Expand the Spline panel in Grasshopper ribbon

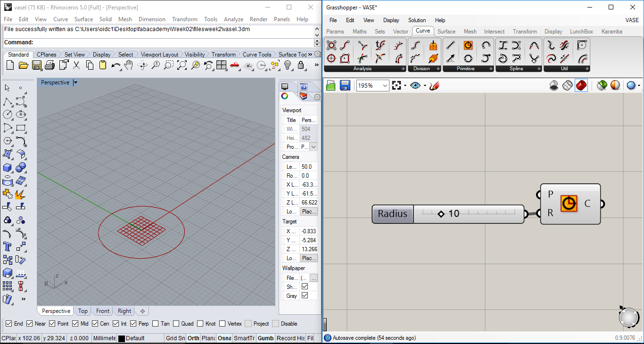click(x=539, y=69)
